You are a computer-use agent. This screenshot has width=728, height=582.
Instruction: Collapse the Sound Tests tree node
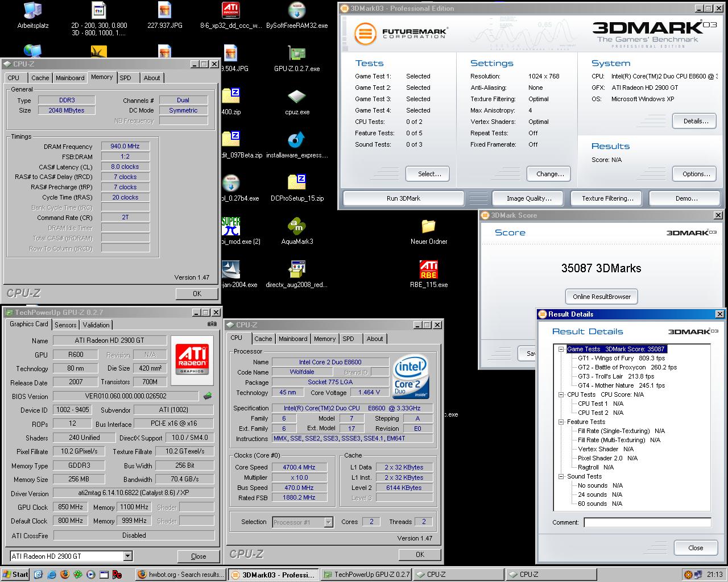561,476
